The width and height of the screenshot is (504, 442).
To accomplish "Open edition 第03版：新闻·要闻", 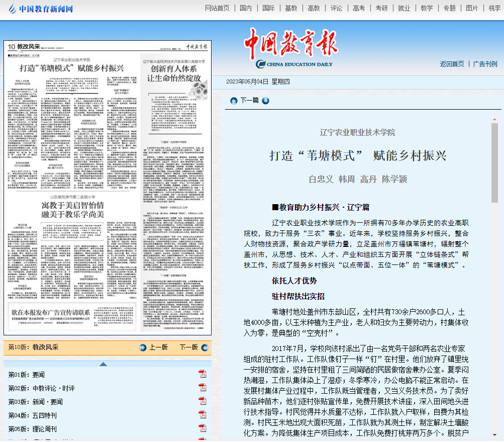I will pyautogui.click(x=35, y=402).
